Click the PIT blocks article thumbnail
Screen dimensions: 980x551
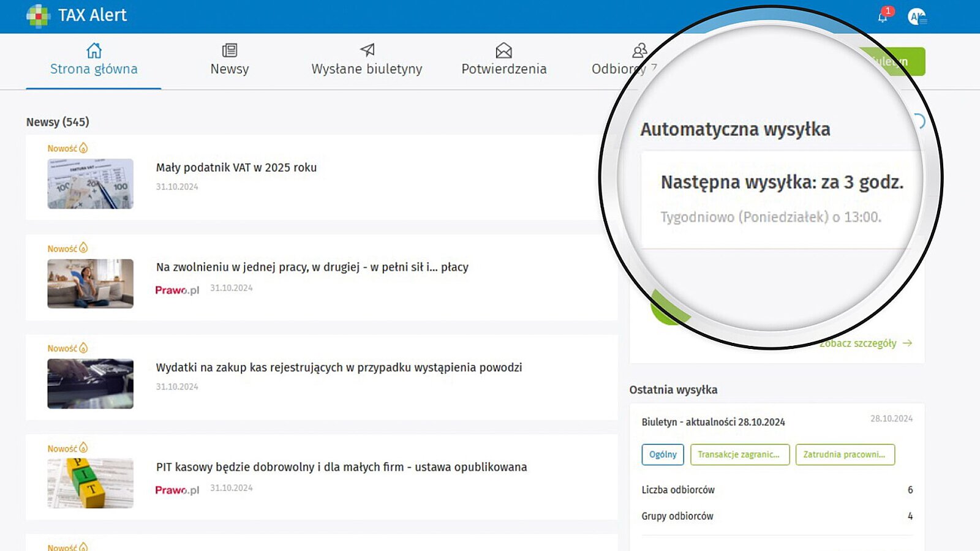90,483
